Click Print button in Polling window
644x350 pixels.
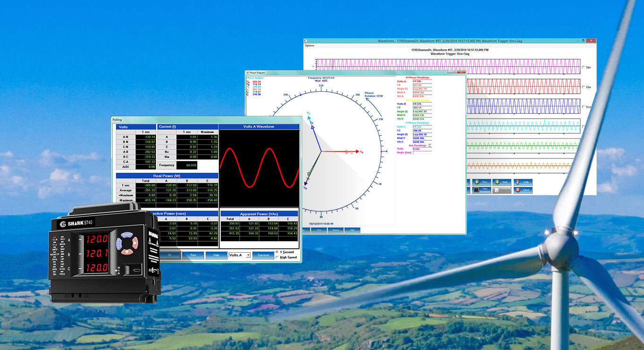pyautogui.click(x=193, y=255)
